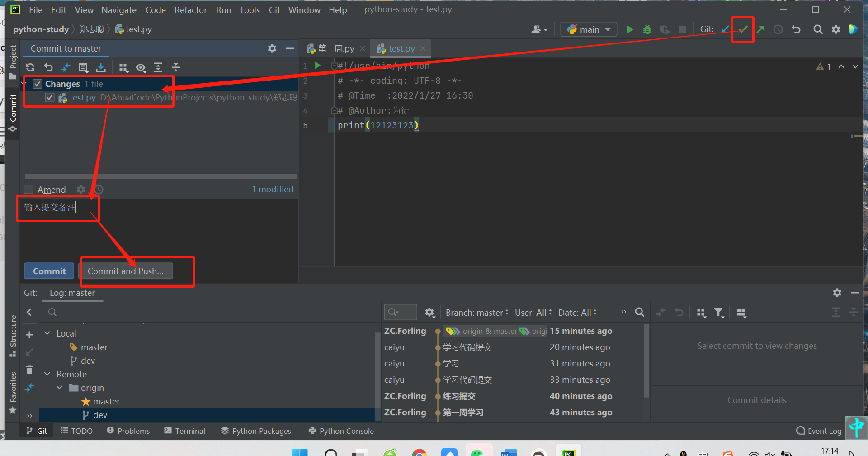
Task: Select the 第一周学习 commit row
Action: coord(513,413)
